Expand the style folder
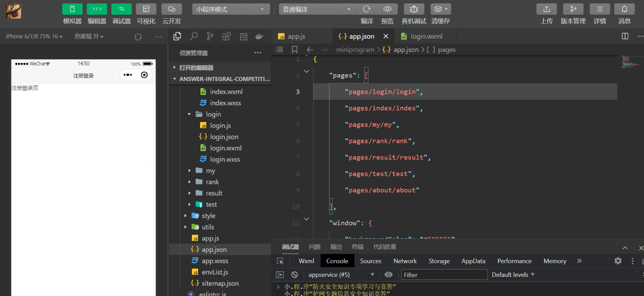644x296 pixels. coord(220,215)
